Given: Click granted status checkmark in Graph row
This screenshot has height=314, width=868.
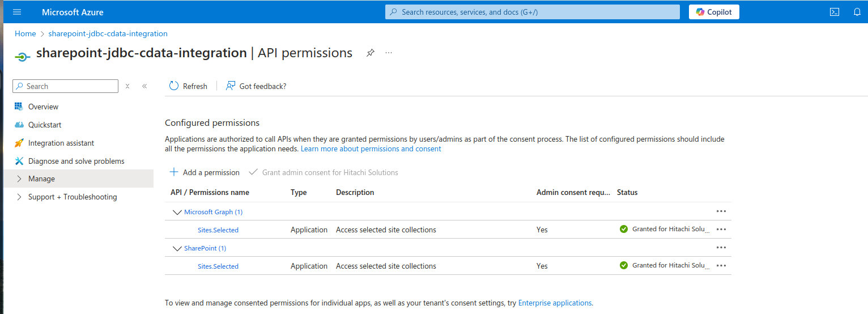Looking at the screenshot, I should pyautogui.click(x=624, y=229).
